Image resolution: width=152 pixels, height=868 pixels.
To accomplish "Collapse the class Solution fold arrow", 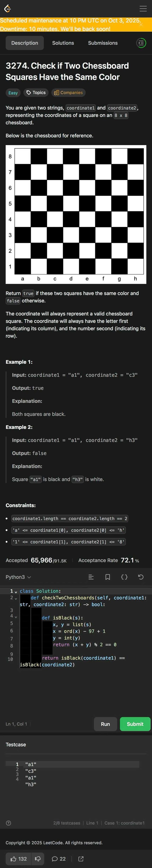I will (16, 592).
